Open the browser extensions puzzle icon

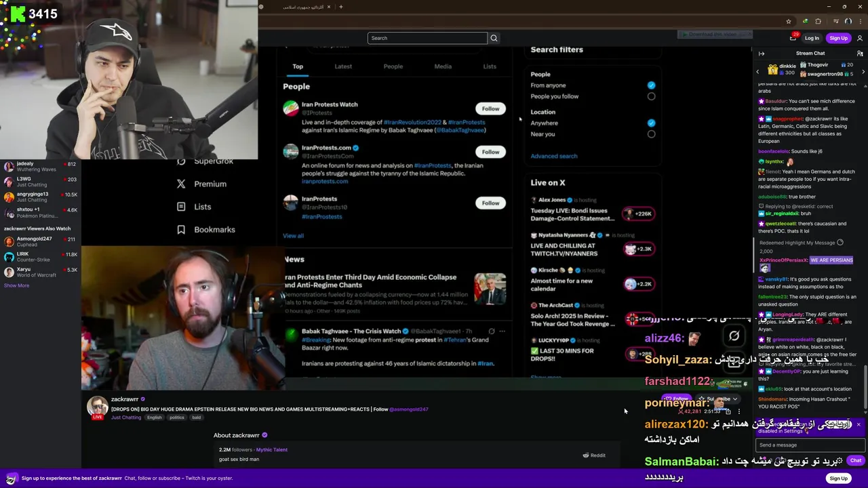[818, 22]
